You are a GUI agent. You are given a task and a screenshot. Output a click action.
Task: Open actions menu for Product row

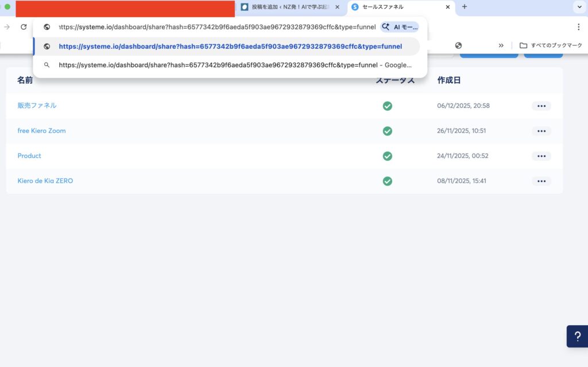point(541,156)
